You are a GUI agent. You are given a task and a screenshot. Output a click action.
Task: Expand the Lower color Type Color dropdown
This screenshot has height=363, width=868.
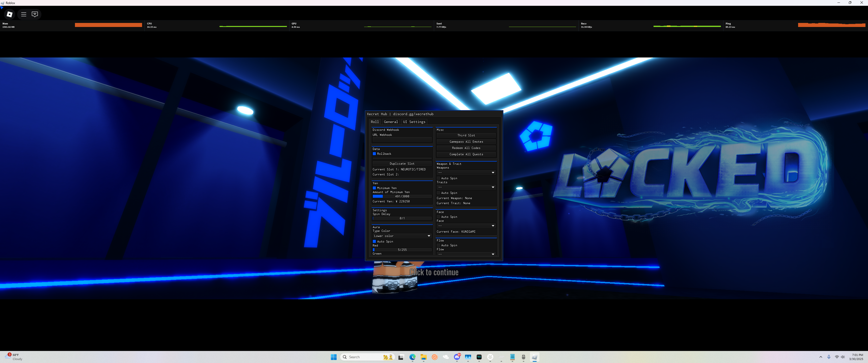click(x=402, y=236)
